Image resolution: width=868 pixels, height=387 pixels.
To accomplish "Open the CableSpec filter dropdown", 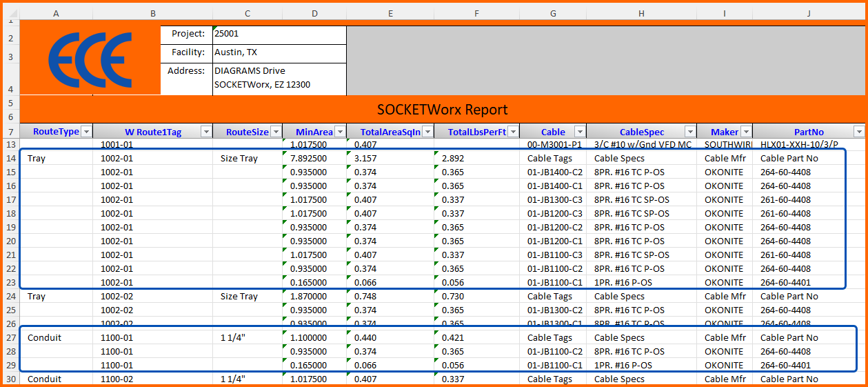I will [x=689, y=132].
